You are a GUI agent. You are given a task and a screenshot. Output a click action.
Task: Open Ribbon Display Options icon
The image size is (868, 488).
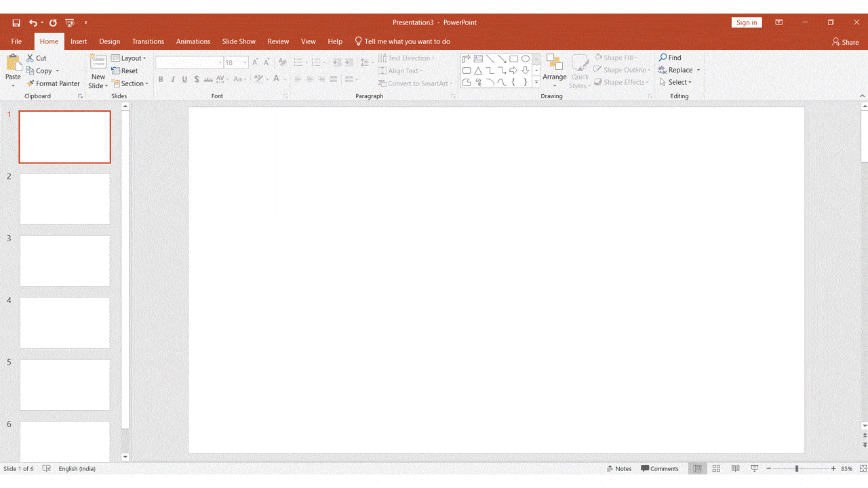click(779, 22)
